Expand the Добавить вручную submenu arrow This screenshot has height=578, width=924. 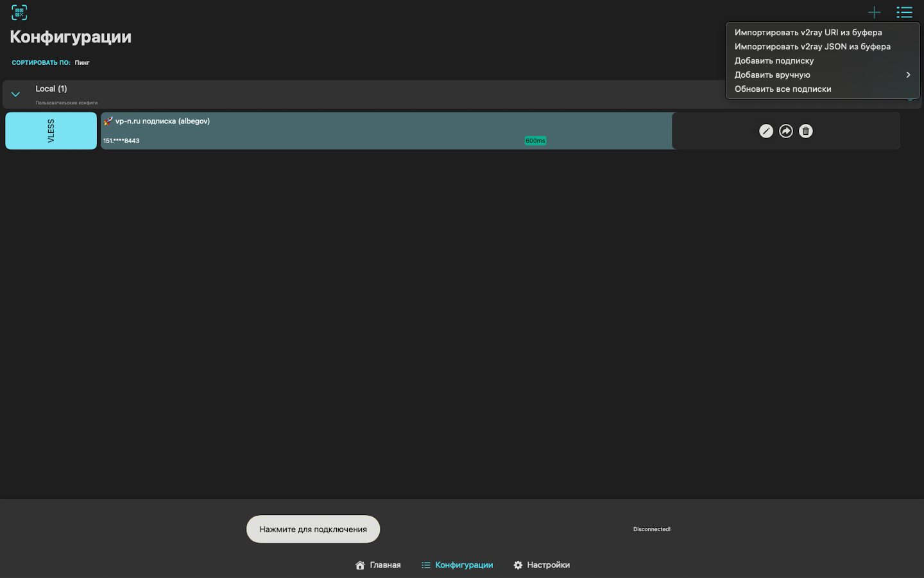tap(908, 74)
